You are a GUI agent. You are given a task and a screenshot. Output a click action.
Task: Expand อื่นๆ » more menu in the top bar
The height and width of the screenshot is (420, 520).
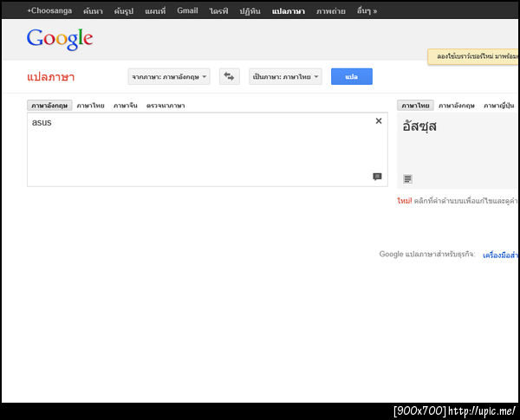367,11
